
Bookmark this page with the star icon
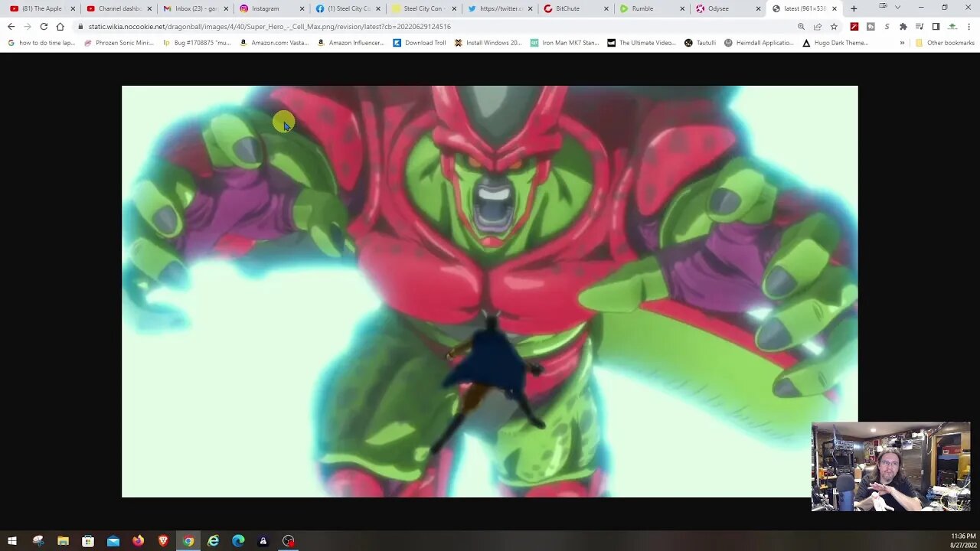[834, 26]
